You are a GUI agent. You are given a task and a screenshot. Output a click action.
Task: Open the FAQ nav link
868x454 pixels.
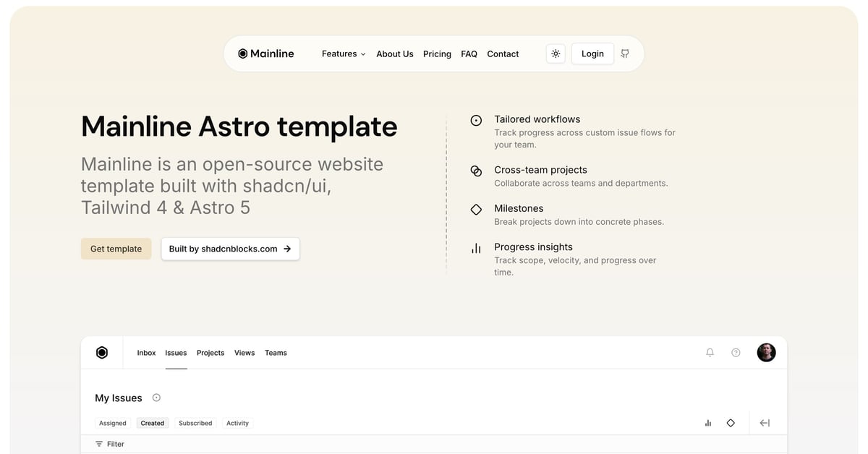(469, 53)
